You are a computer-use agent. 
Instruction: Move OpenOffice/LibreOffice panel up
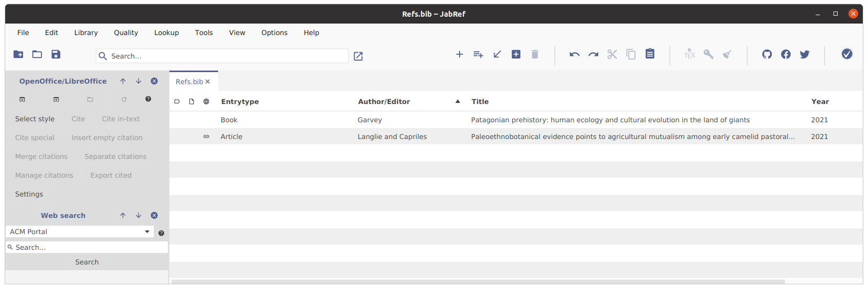pos(123,81)
